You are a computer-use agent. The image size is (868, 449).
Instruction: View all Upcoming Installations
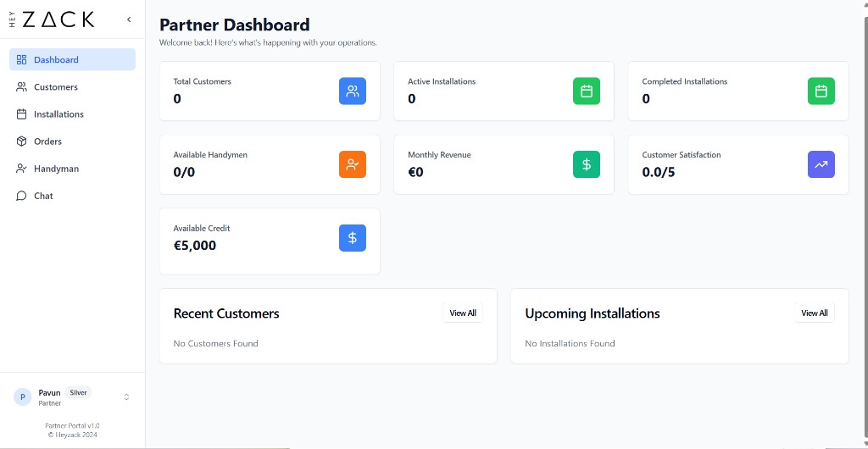(x=815, y=313)
